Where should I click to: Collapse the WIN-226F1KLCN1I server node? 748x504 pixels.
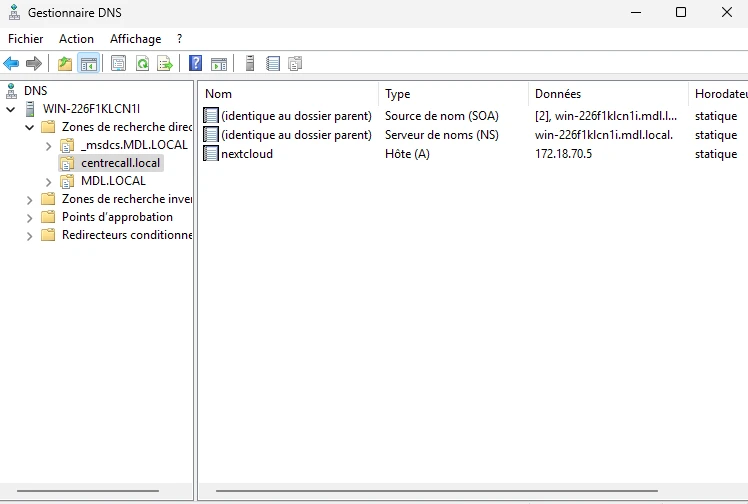click(x=10, y=110)
